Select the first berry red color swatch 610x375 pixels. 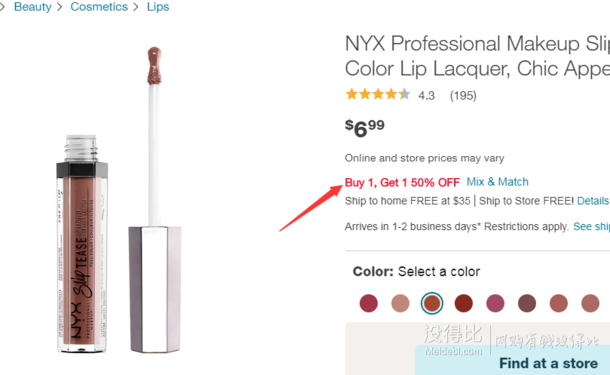[x=368, y=303]
